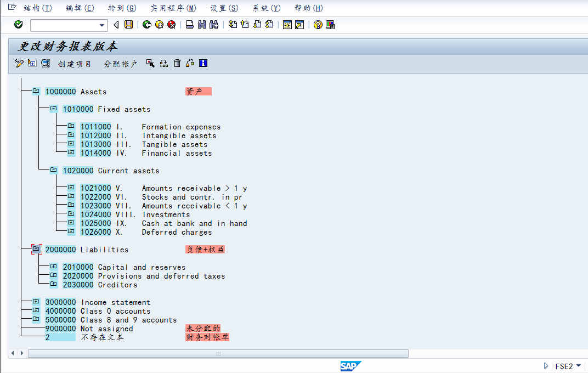Click the horizontal scrollbar right arrow
This screenshot has height=373, width=588.
(22, 353)
